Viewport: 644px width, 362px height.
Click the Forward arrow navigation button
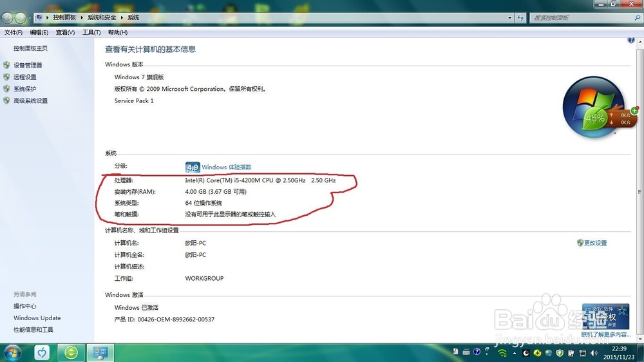[20, 17]
